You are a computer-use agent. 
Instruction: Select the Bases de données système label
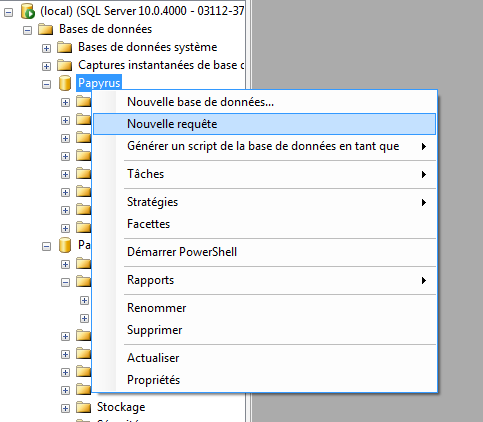(x=147, y=47)
